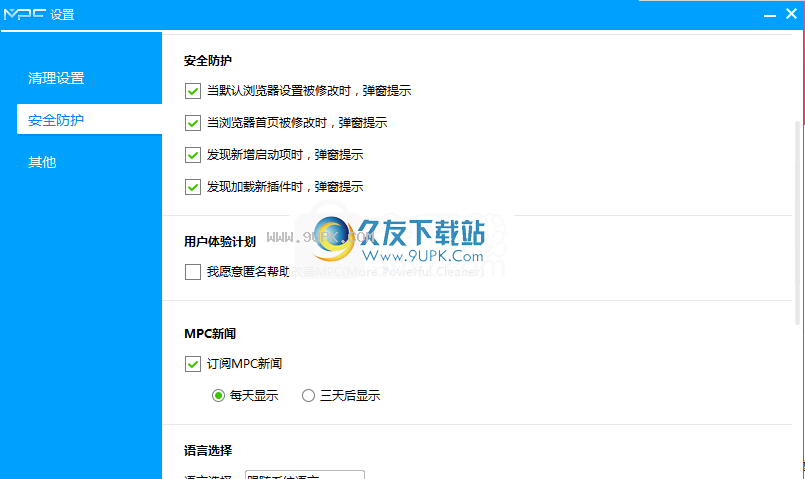805x479 pixels.
Task: Click the MPC logo in title bar
Action: click(24, 14)
